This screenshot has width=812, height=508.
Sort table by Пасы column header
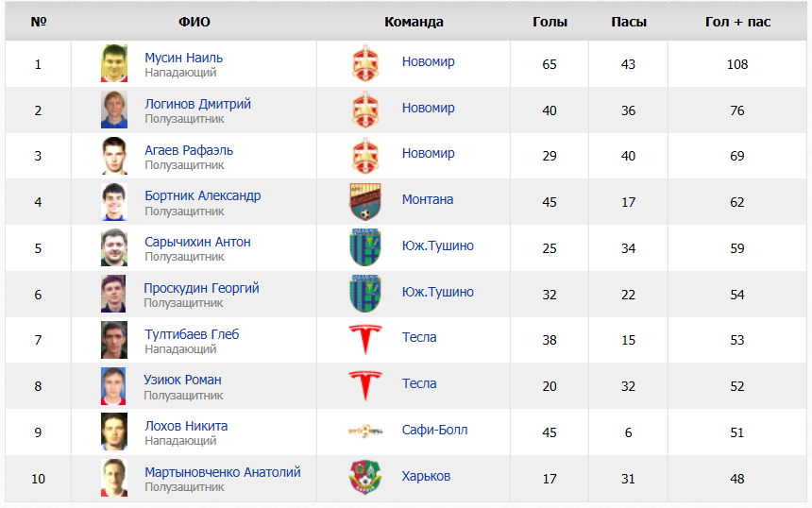coord(629,22)
